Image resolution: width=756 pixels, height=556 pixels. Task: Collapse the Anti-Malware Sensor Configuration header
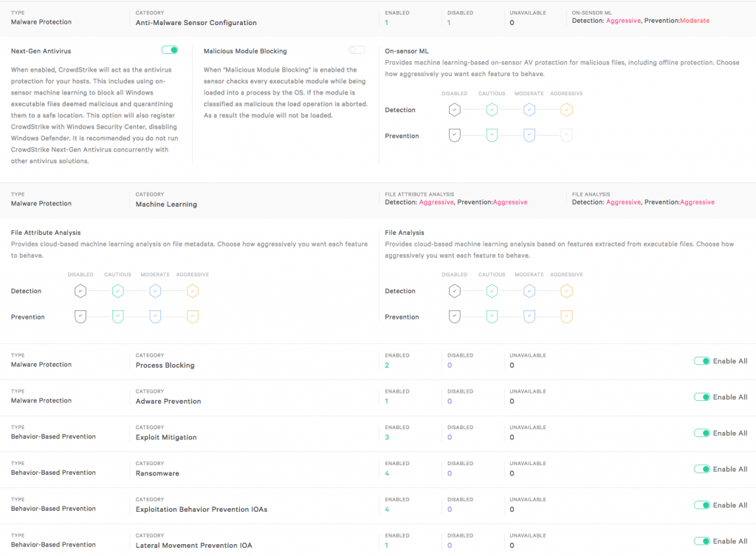click(x=196, y=22)
